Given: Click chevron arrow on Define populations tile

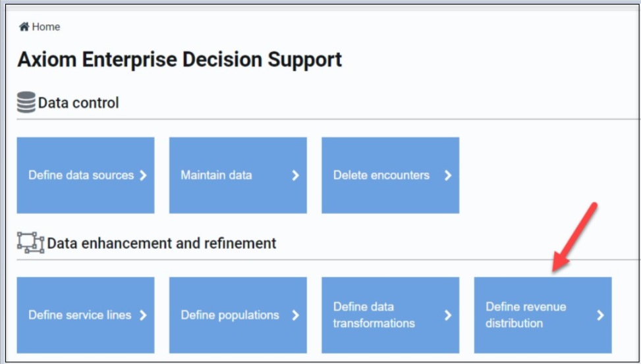Looking at the screenshot, I should coord(296,315).
